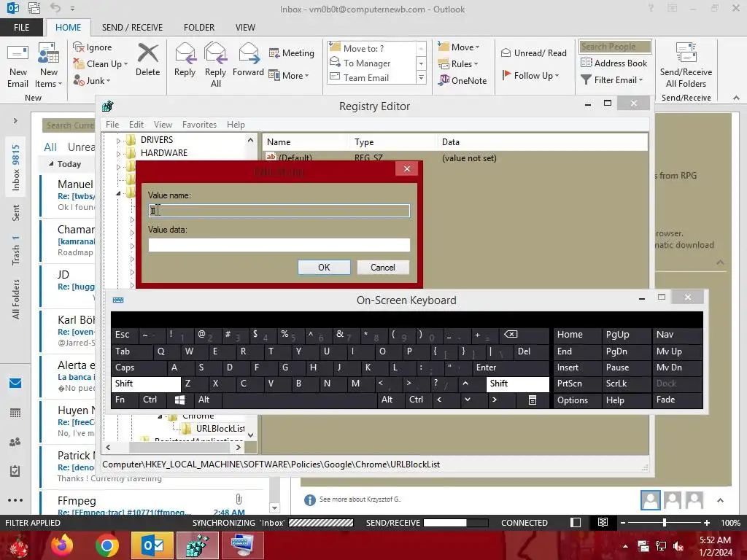Open People in the navigation bar
Screen dimensions: 747x560
(15, 442)
